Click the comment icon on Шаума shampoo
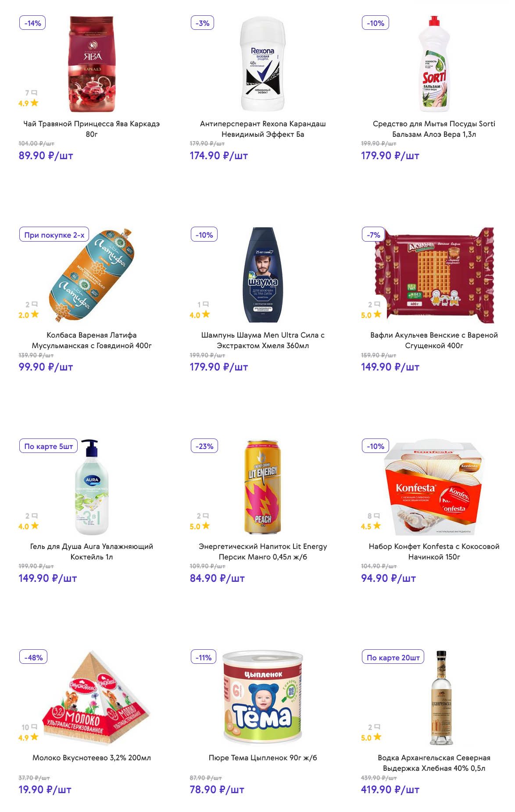The width and height of the screenshot is (515, 812). click(x=206, y=304)
